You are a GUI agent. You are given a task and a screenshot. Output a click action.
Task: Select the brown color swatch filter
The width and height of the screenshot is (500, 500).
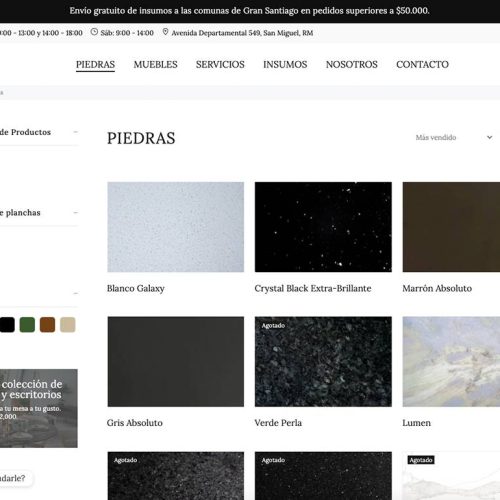(x=47, y=325)
